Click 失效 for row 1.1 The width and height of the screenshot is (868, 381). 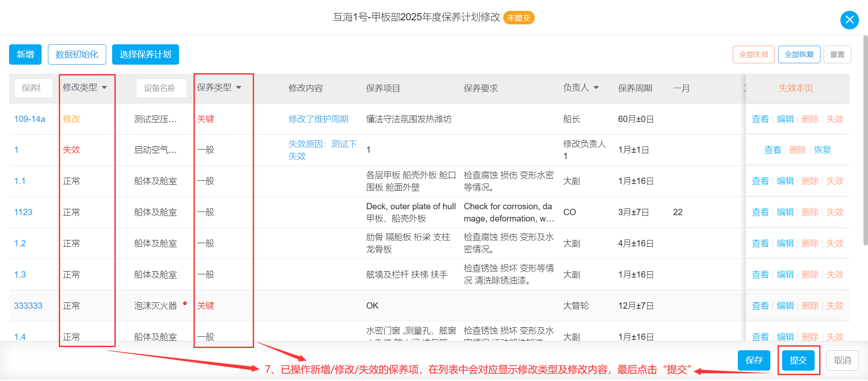click(835, 181)
